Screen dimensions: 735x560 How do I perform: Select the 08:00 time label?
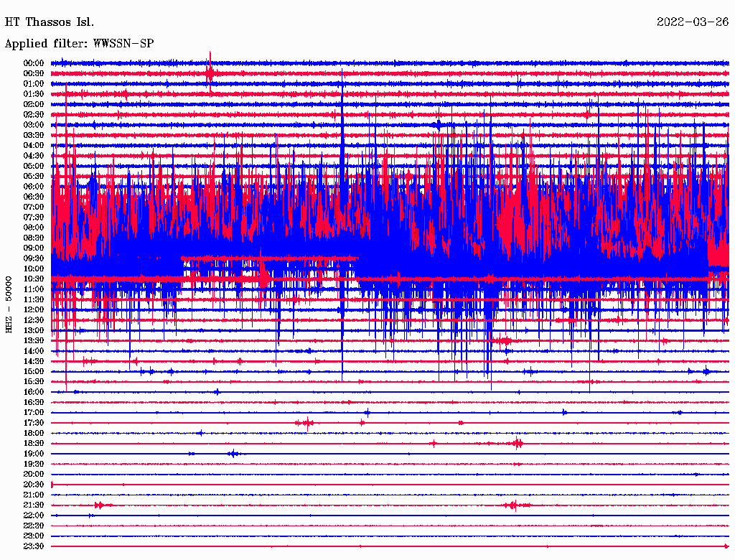point(34,228)
